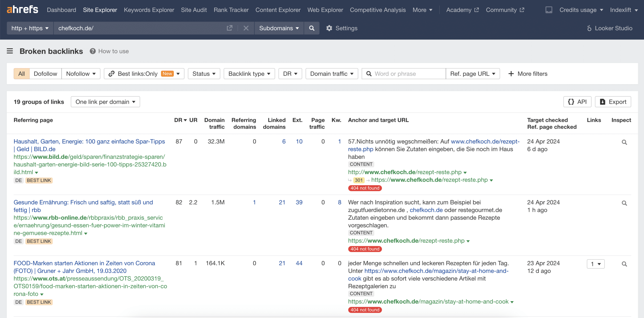The width and height of the screenshot is (644, 318).
Task: Open Content Explorer
Action: [x=278, y=10]
